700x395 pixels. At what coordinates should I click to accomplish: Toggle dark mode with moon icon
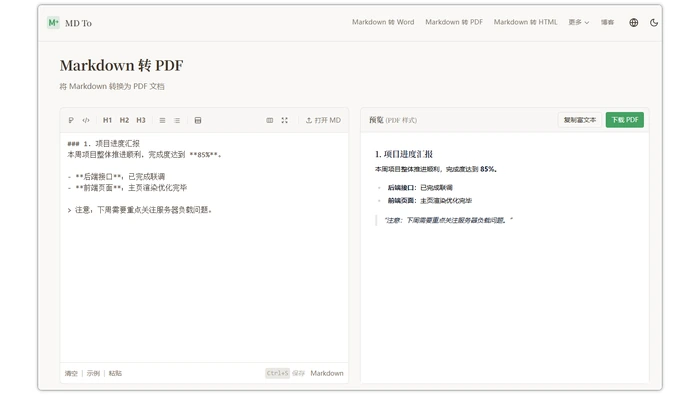pos(654,22)
